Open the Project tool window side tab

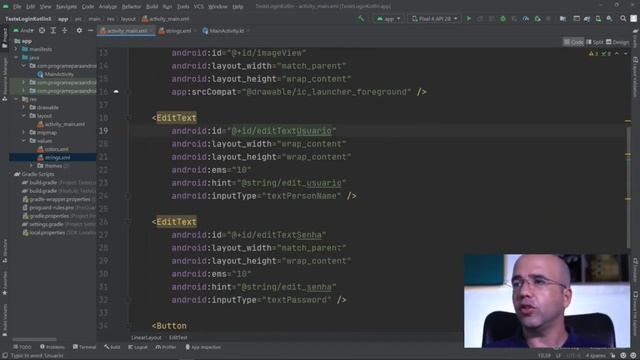click(x=4, y=38)
